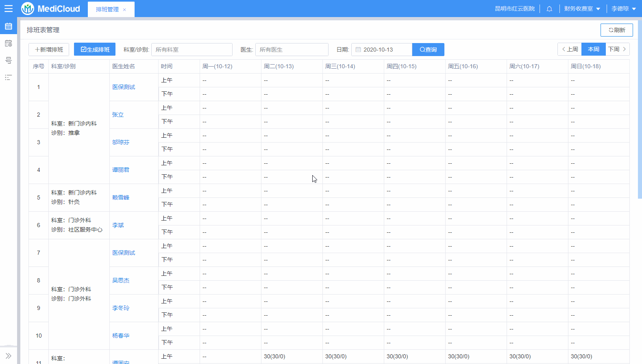Expand the sidebar with double chevron
642x364 pixels.
click(x=8, y=356)
